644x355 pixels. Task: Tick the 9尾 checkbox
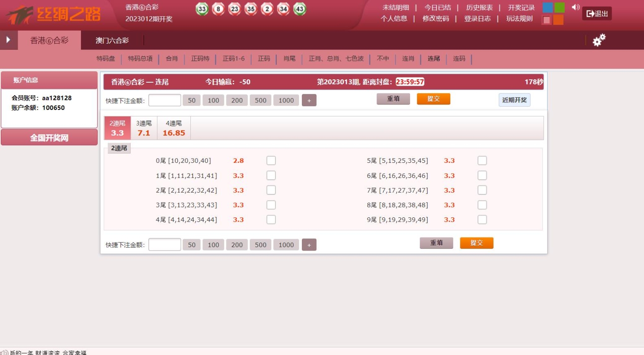coord(482,219)
